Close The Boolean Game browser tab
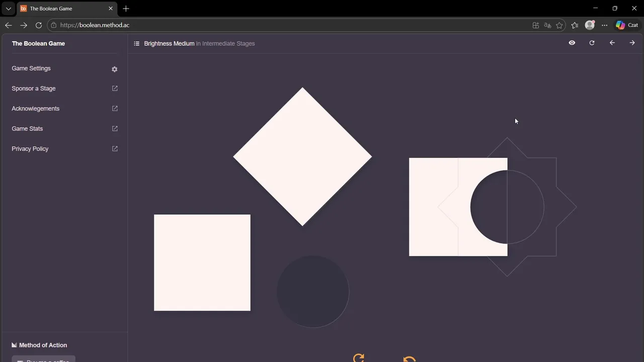 tap(111, 9)
